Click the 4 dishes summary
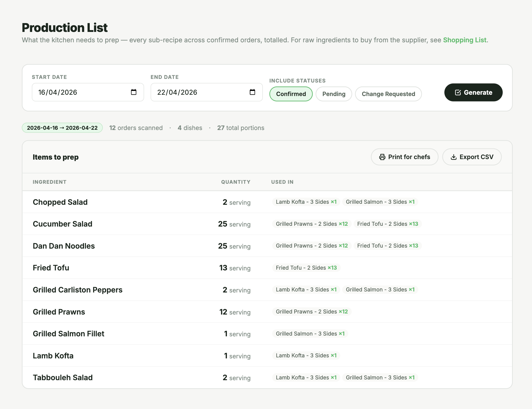Image resolution: width=532 pixels, height=409 pixels. tap(190, 128)
